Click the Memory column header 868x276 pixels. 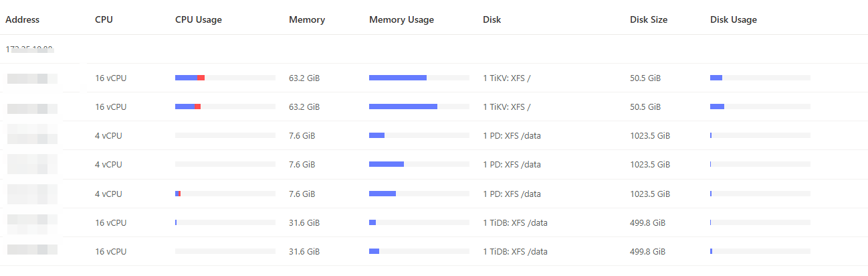point(307,19)
